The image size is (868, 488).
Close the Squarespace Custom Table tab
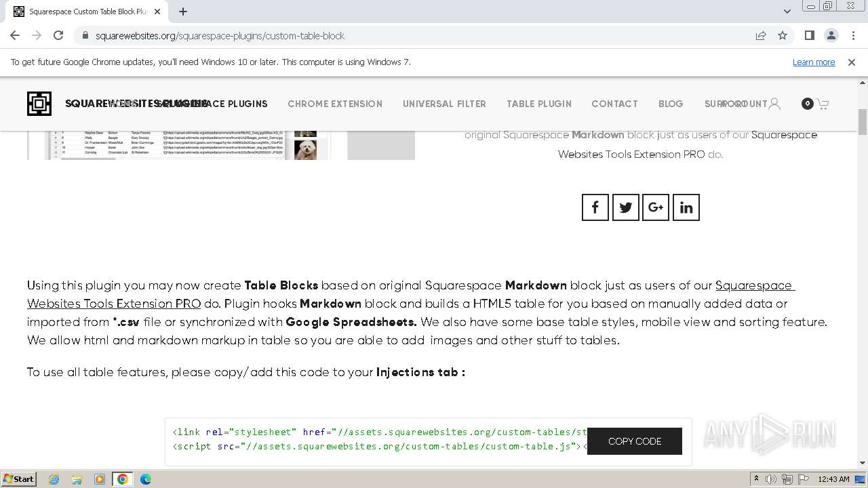pos(157,12)
